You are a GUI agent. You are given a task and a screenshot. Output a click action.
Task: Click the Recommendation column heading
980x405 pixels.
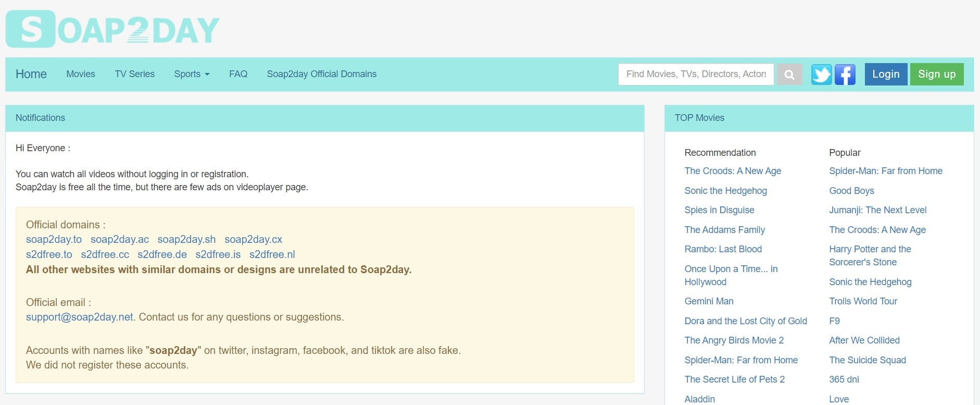720,153
